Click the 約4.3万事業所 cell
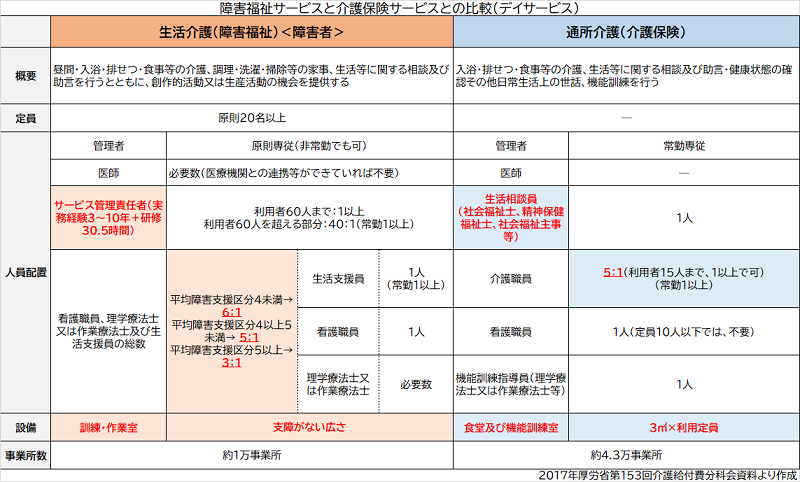Viewport: 800px width, 482px height. (626, 453)
